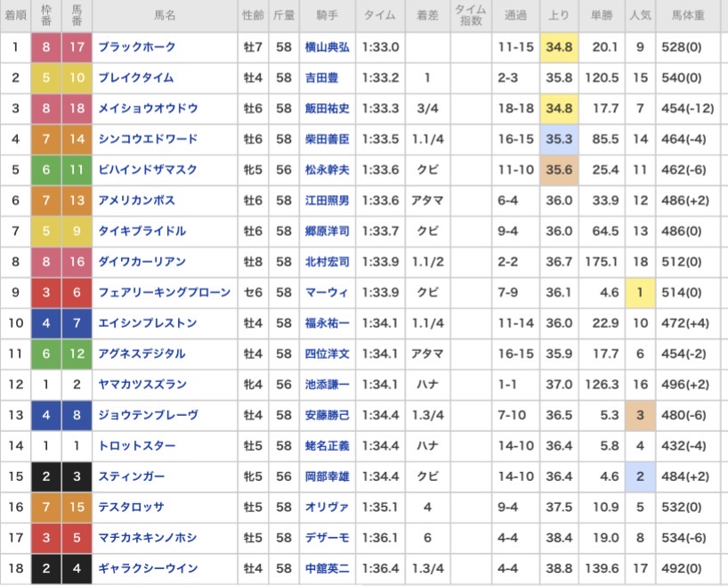Select the horse link アグネスデジタル
This screenshot has width=728, height=586.
point(142,354)
